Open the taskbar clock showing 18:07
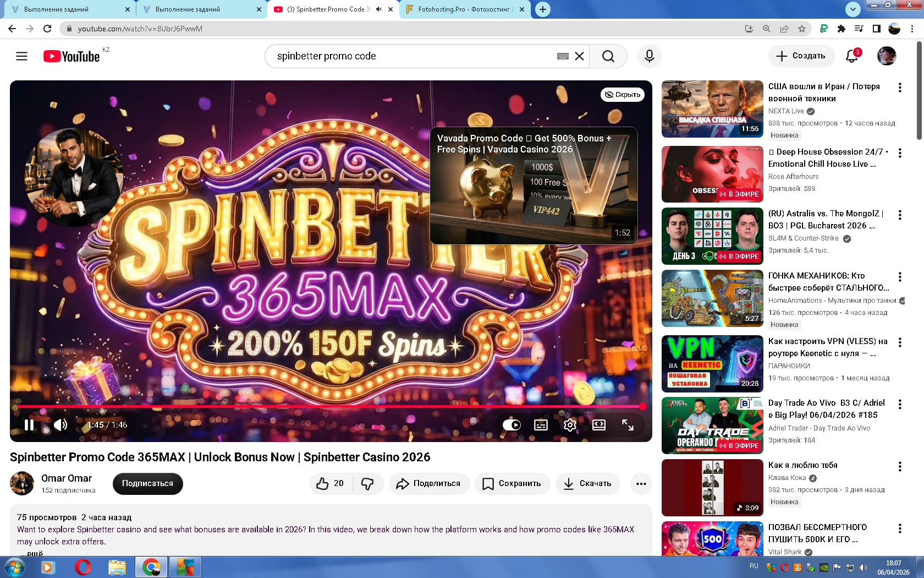This screenshot has height=578, width=924. pyautogui.click(x=893, y=568)
